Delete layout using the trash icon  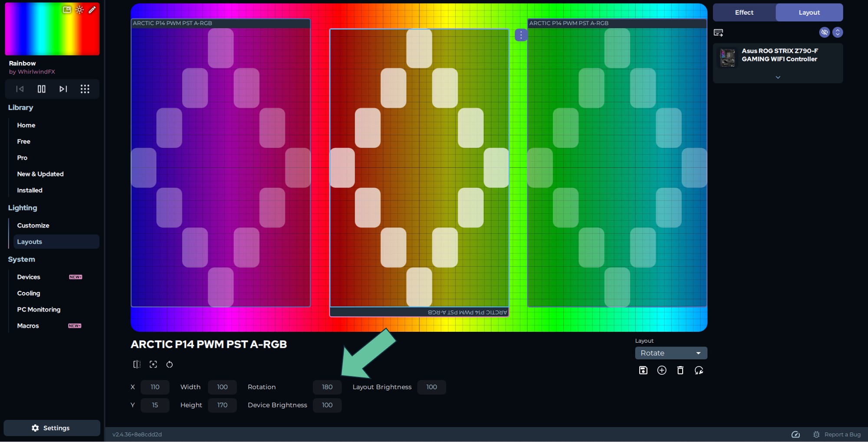tap(680, 370)
